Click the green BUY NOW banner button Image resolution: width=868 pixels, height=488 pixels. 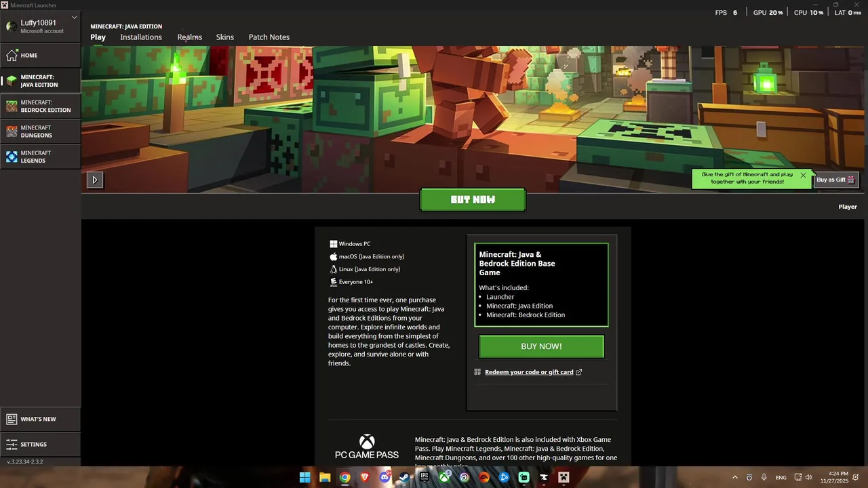coord(473,200)
